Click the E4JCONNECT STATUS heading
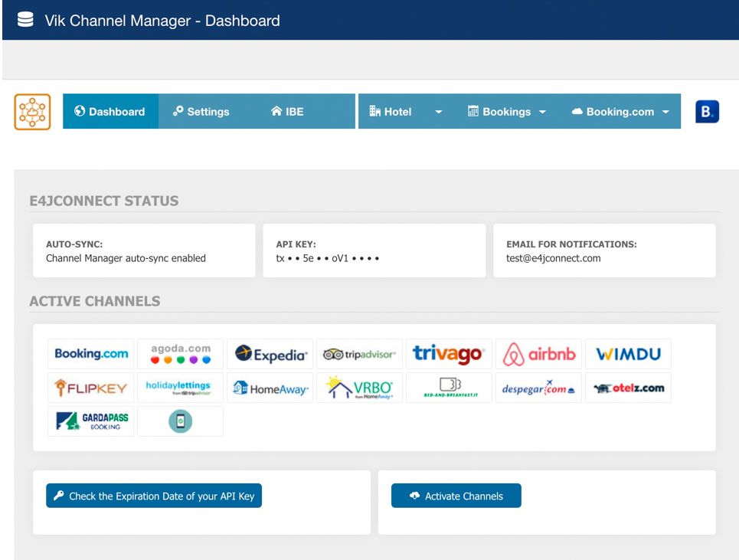Viewport: 739px width, 560px height. (x=104, y=201)
